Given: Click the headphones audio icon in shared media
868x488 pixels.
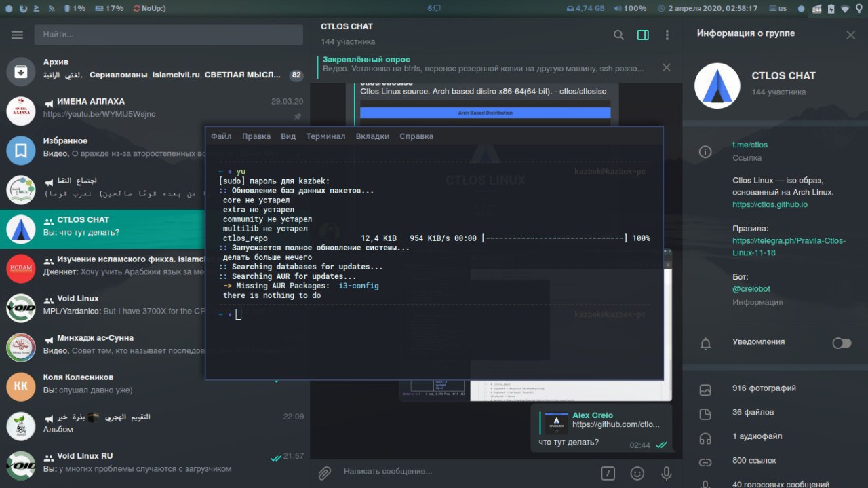Looking at the screenshot, I should click(705, 438).
